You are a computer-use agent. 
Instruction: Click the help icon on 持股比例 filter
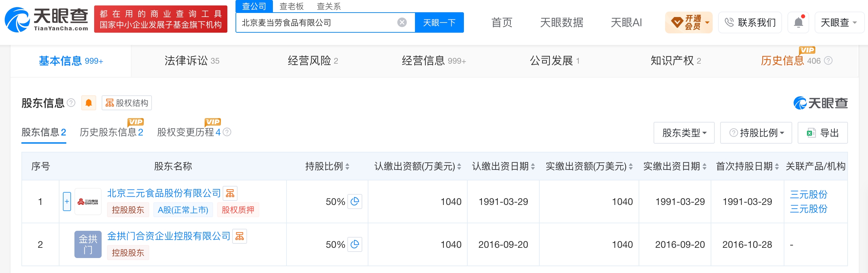pyautogui.click(x=734, y=133)
